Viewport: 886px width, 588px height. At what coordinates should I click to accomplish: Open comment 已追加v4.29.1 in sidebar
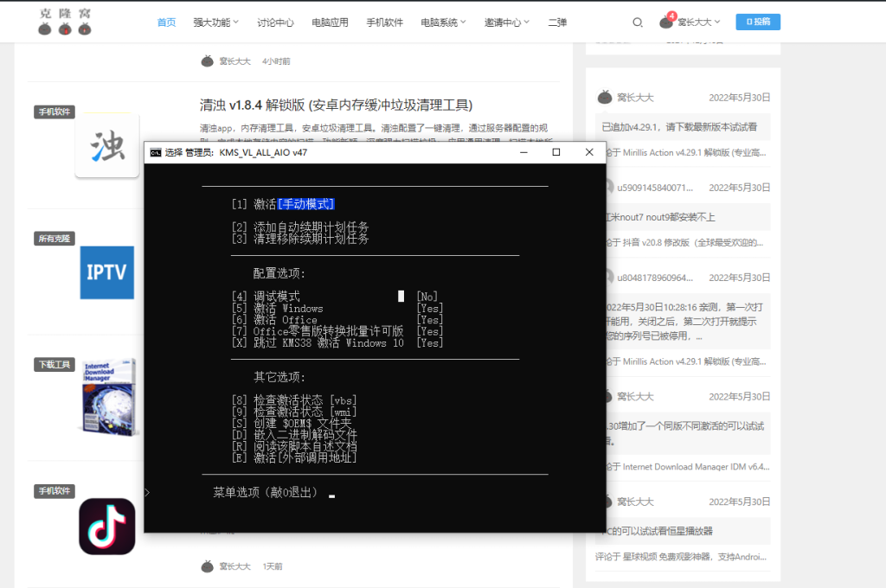(679, 127)
